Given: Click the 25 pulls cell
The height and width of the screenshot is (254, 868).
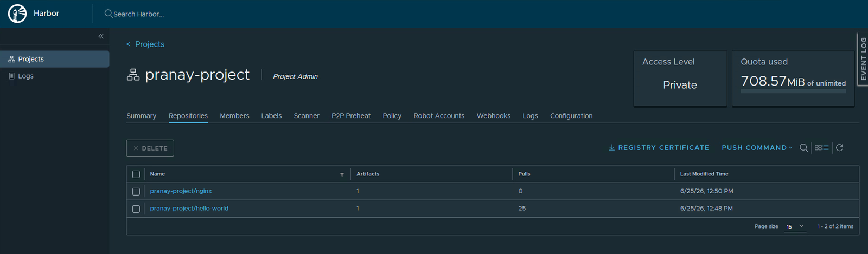Looking at the screenshot, I should point(522,209).
